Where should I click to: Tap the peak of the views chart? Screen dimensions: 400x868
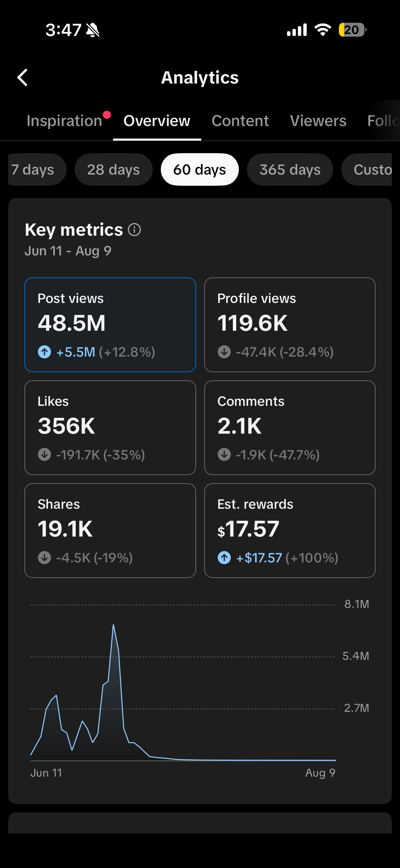[x=113, y=625]
